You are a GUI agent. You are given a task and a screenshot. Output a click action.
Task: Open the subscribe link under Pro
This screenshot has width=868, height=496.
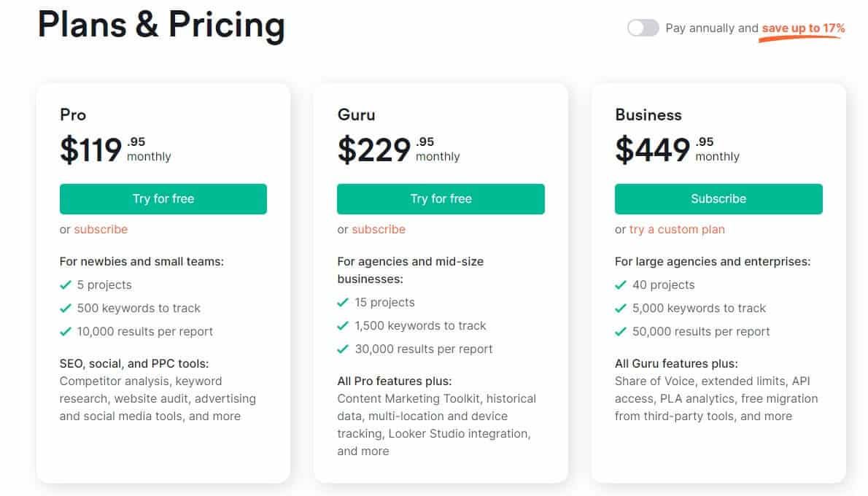[x=100, y=229]
